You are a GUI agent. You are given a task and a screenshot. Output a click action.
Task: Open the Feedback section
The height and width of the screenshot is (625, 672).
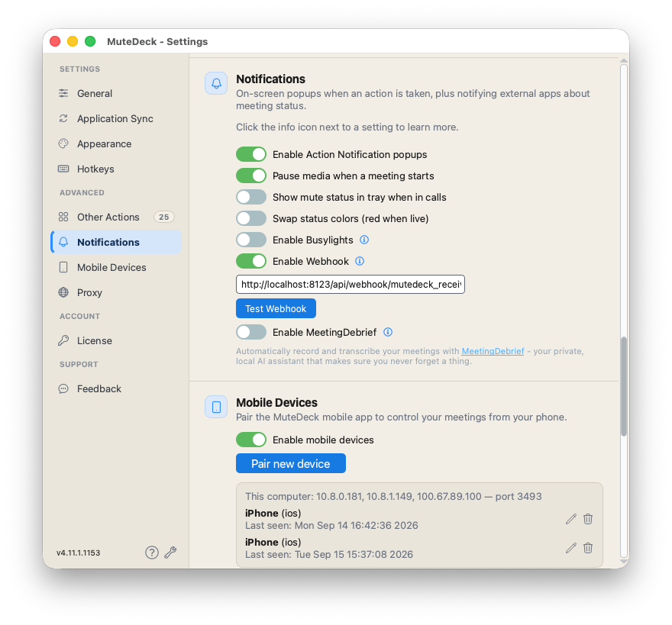(116, 389)
